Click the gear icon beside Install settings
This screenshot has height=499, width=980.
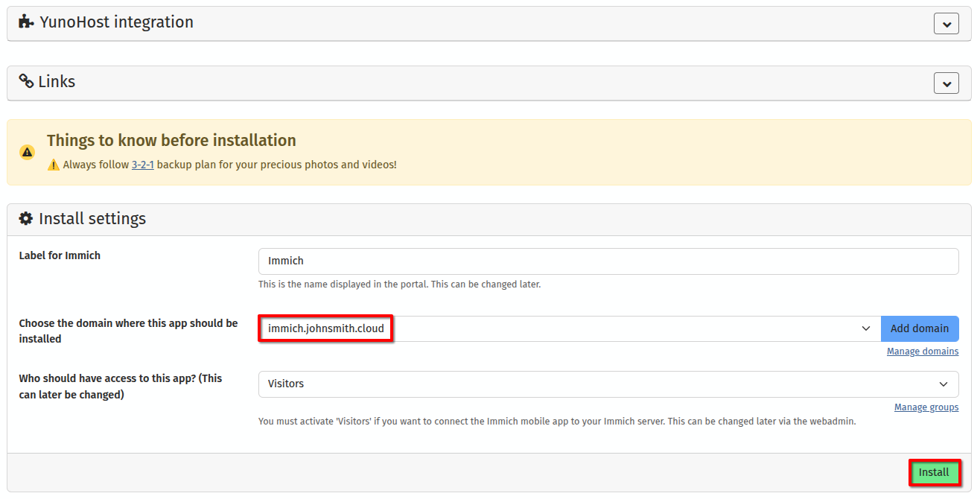[x=26, y=218]
